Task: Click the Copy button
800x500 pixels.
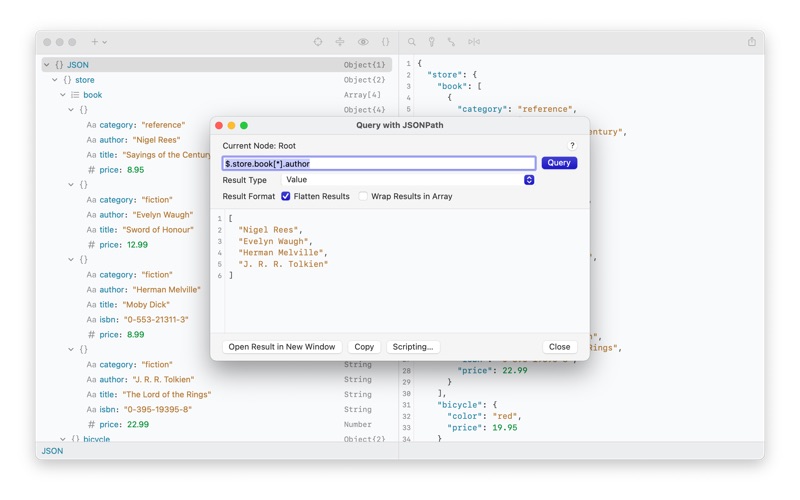Action: 364,347
